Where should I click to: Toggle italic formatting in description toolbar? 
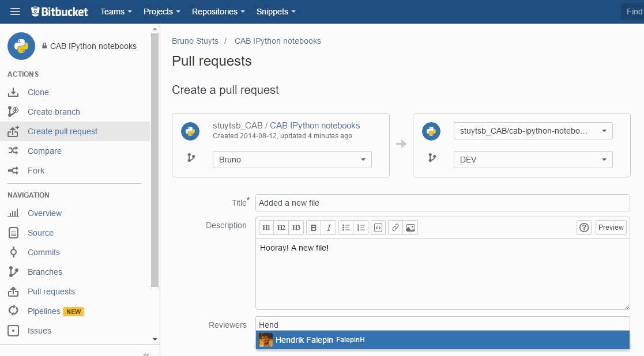pos(328,228)
